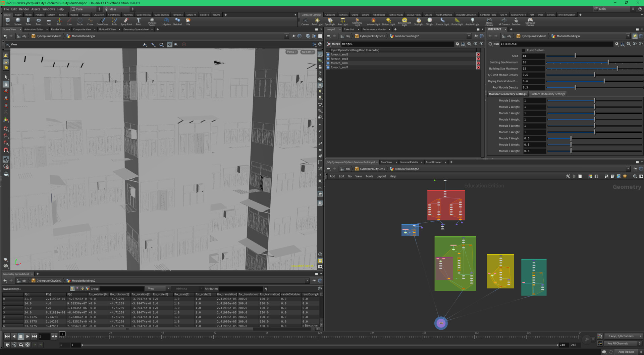Select the Box tool on the Create shelf
Viewport: 644px width, 355px height.
tap(7, 21)
